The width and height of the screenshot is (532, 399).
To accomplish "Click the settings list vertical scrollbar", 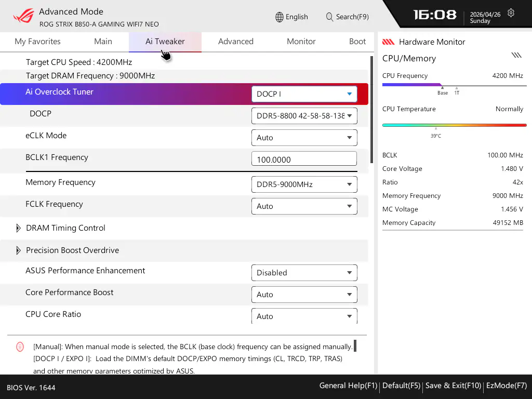I will pyautogui.click(x=371, y=110).
